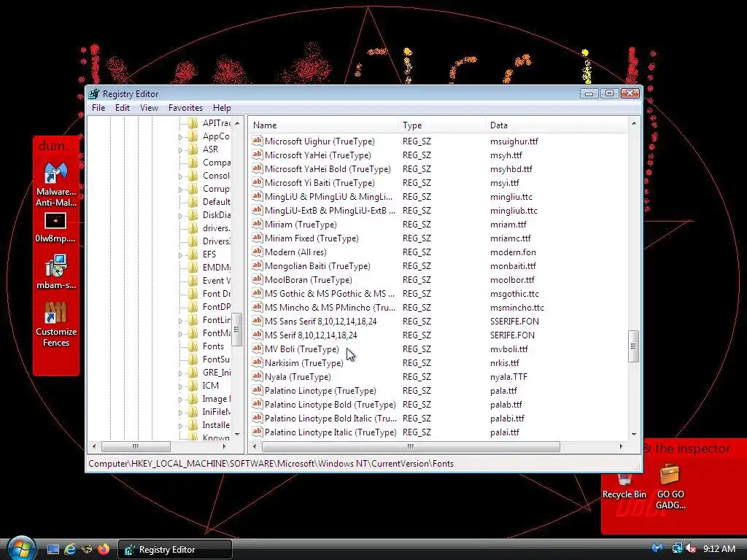Image resolution: width=747 pixels, height=560 pixels.
Task: Click the string icon of Narkisim
Action: [258, 362]
